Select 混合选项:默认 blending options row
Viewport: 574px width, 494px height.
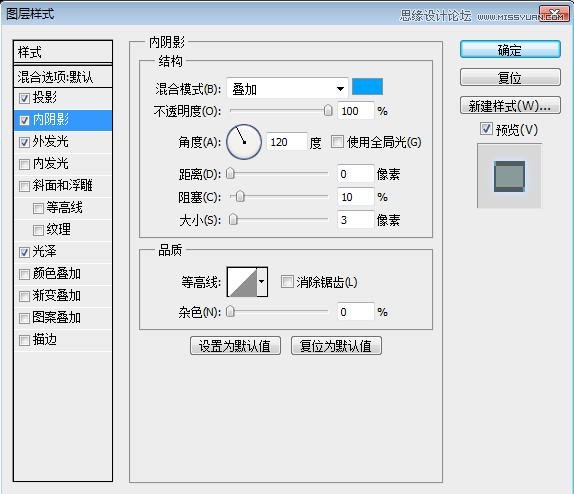(63, 77)
